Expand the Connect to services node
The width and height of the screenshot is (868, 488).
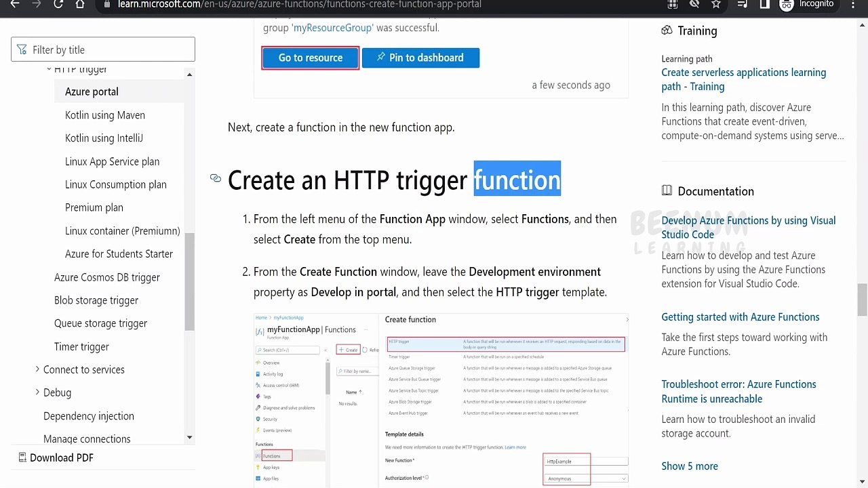[37, 369]
